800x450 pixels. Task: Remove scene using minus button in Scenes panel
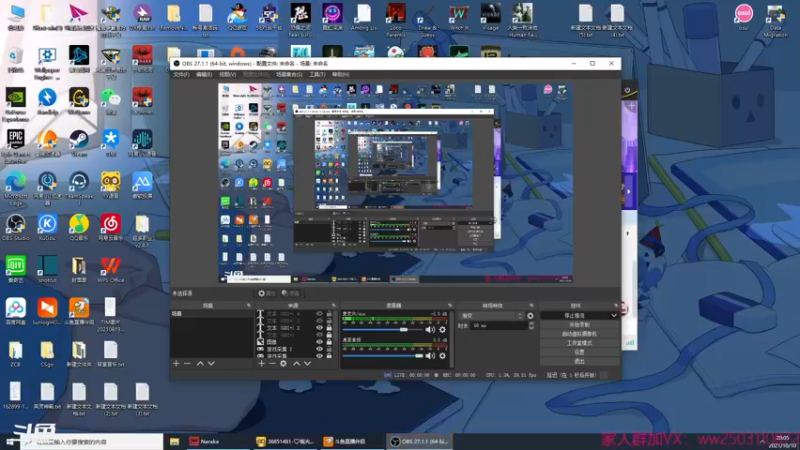(x=187, y=363)
